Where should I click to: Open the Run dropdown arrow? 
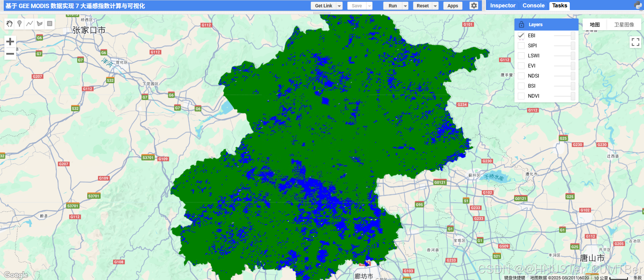405,6
